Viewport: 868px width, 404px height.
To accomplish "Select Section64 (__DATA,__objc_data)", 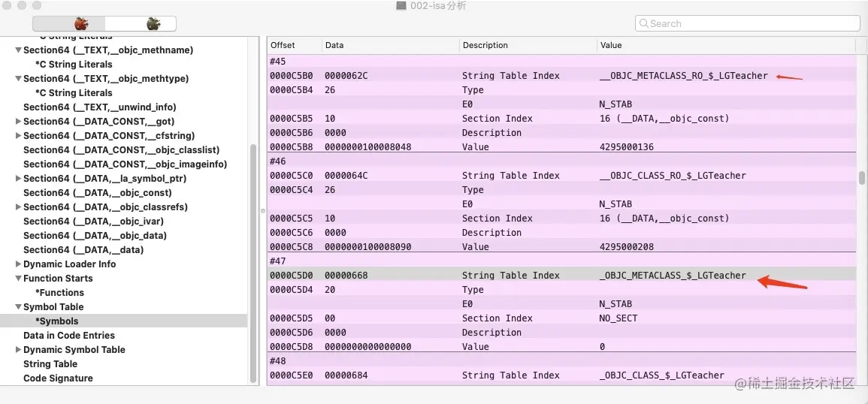I will pos(95,236).
